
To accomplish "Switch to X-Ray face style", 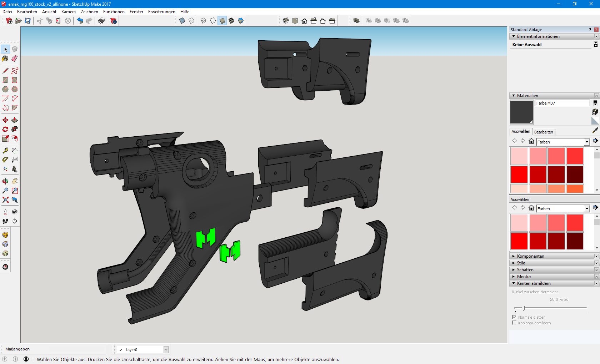I will [x=182, y=21].
